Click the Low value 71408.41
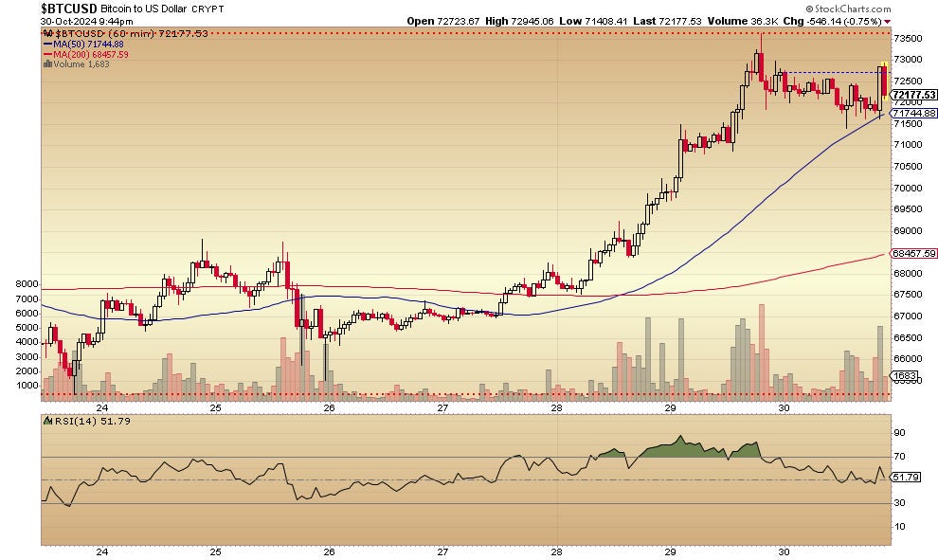This screenshot has height=560, width=938. coord(606,21)
